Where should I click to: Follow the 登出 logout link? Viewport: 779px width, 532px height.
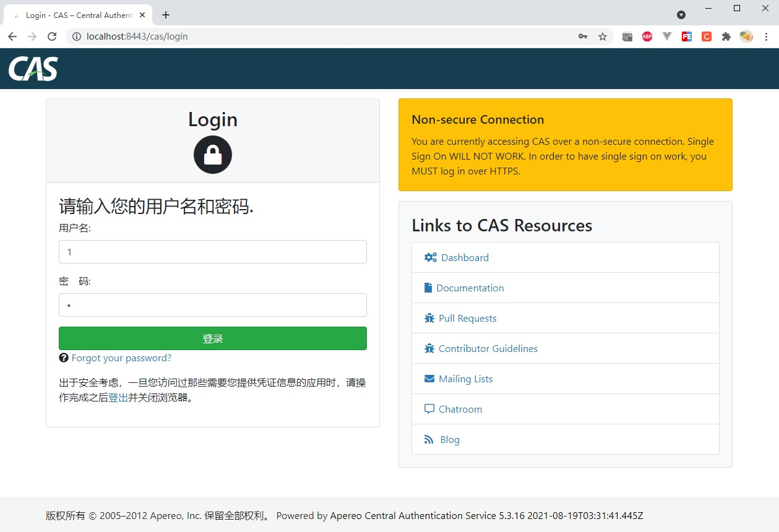click(x=118, y=398)
